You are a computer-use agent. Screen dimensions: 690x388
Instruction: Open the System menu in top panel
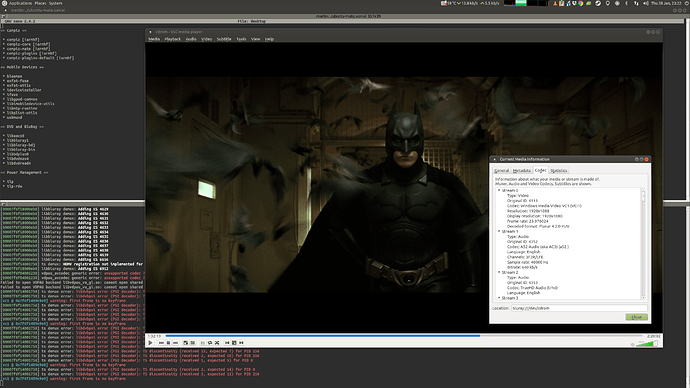coord(55,3)
